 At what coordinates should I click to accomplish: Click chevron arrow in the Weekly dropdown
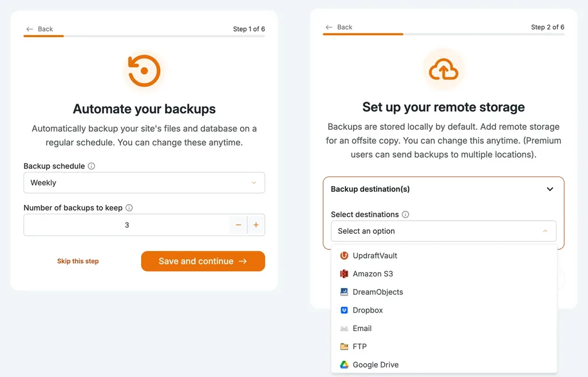(x=254, y=183)
